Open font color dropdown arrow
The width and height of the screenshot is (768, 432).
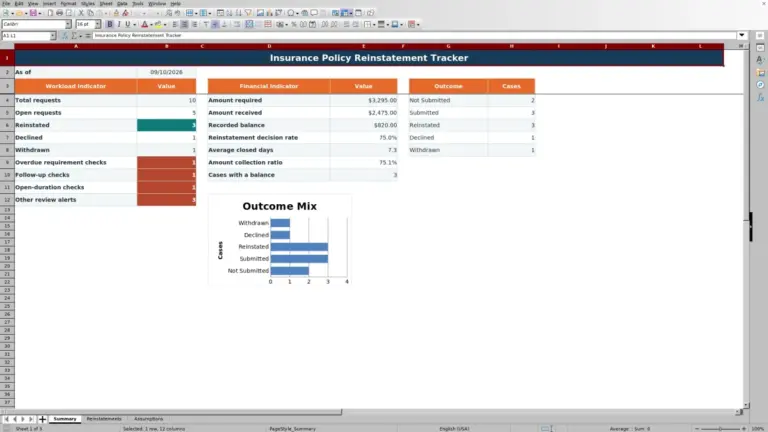[x=151, y=24]
